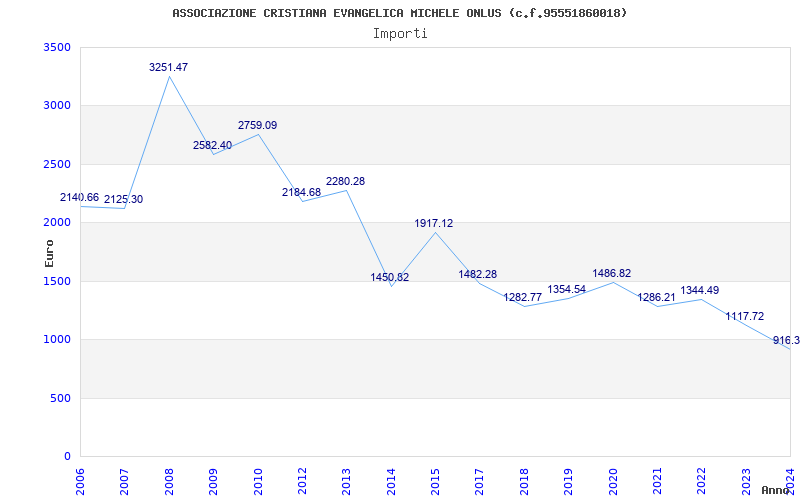Select the year 2010 axis label
This screenshot has height=500, width=800.
[x=258, y=481]
